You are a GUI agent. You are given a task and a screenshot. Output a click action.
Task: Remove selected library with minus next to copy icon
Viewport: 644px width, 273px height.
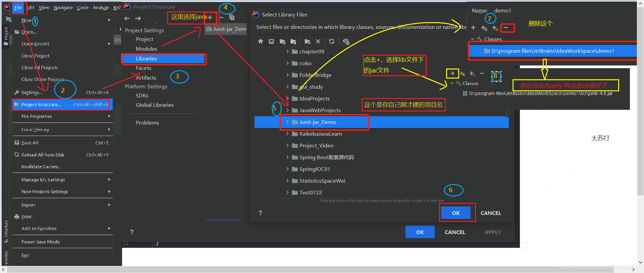pos(221,17)
